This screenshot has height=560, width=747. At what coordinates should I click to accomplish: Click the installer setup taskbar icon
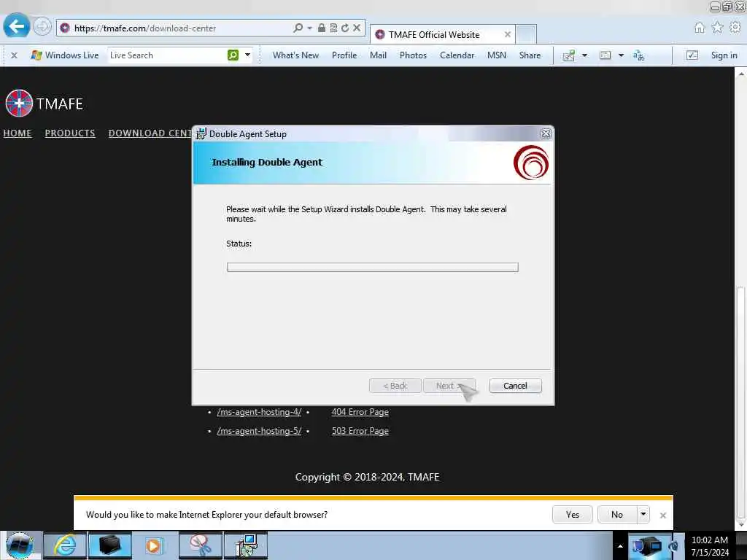coord(247,545)
